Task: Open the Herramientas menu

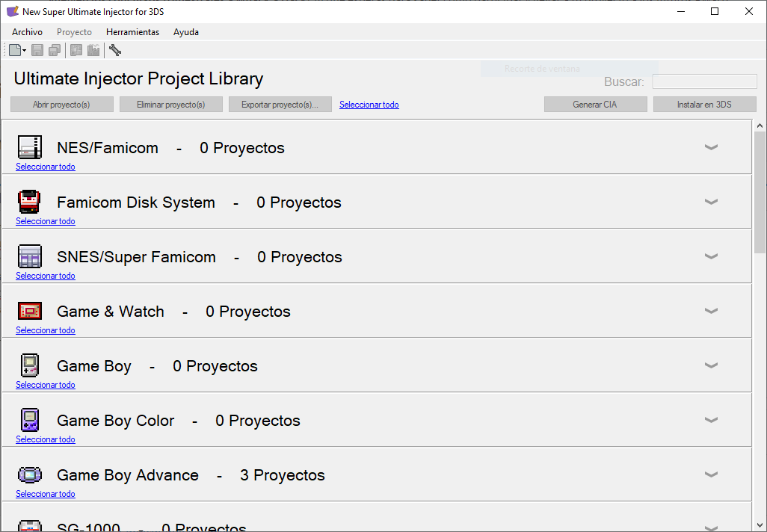Action: 132,32
